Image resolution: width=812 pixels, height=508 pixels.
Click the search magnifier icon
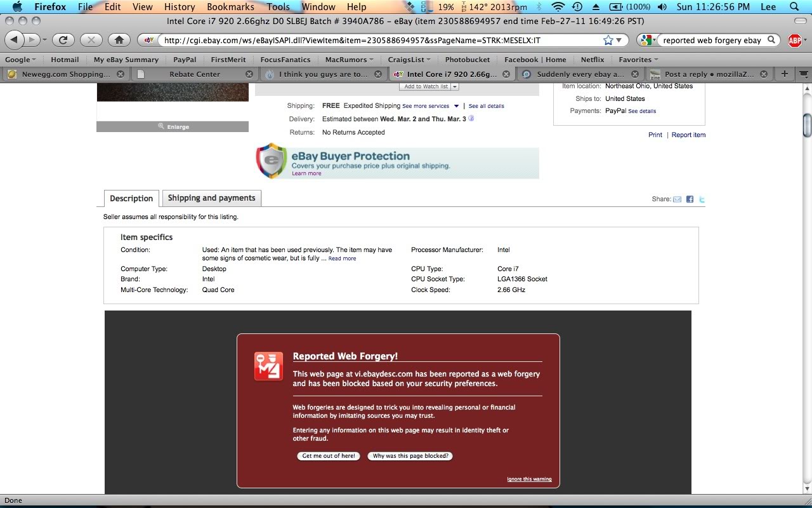(x=771, y=40)
